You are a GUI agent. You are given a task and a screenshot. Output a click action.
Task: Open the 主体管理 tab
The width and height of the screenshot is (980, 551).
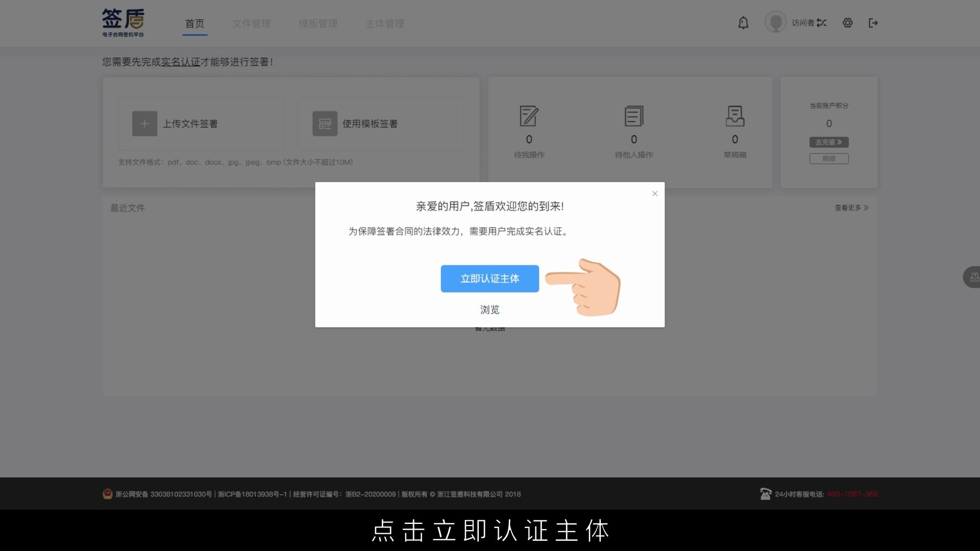pyautogui.click(x=384, y=23)
